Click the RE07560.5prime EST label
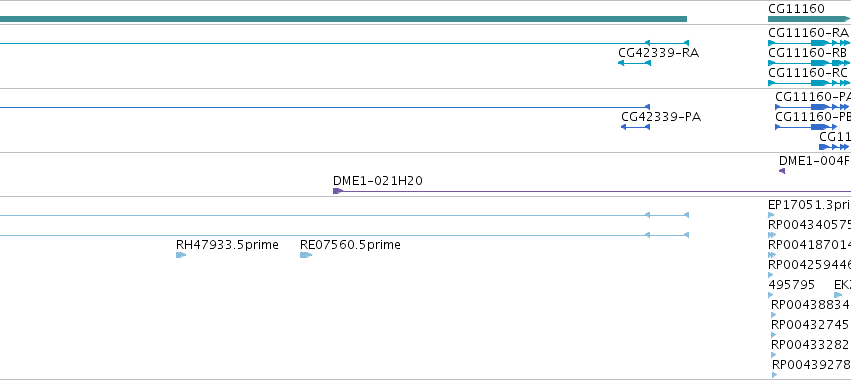 point(350,245)
